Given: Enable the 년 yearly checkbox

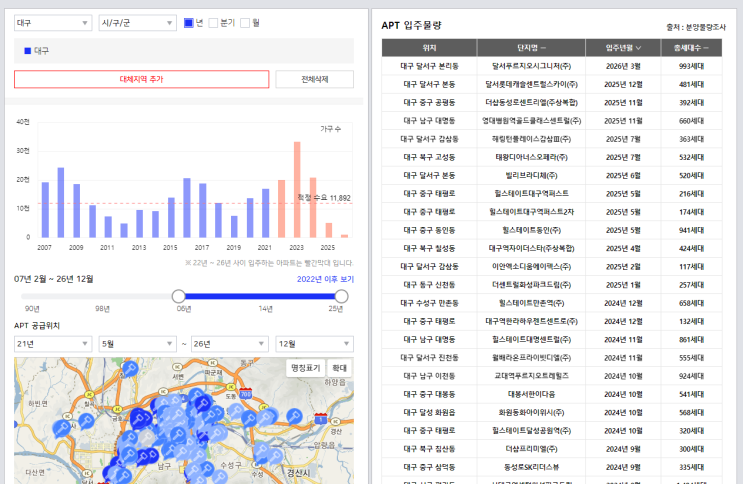Looking at the screenshot, I should click(x=189, y=23).
